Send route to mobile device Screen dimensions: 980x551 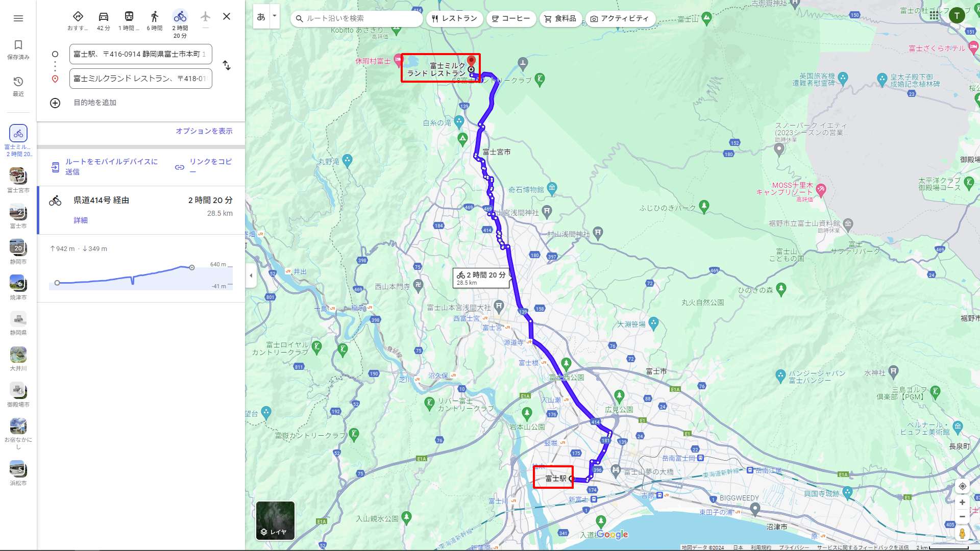click(x=105, y=167)
